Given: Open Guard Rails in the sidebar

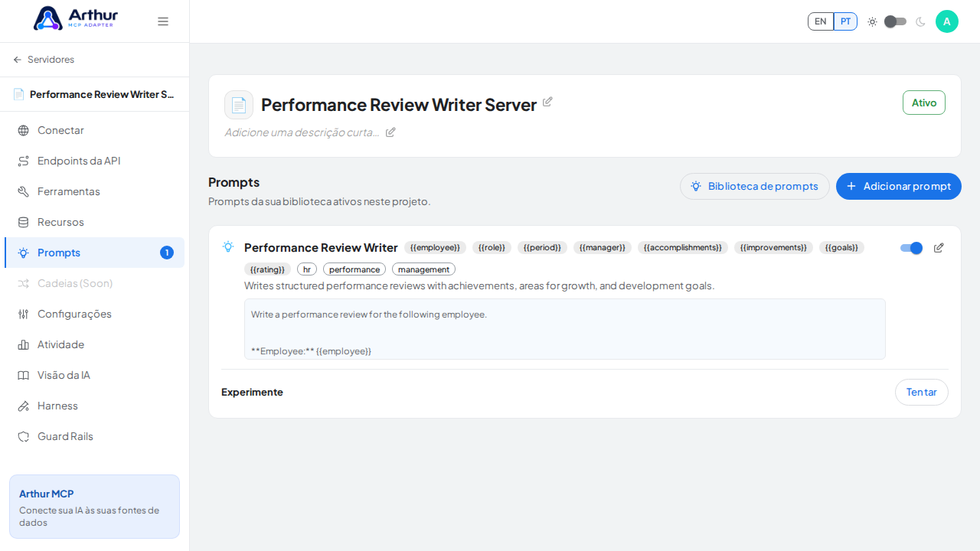Looking at the screenshot, I should 94,436.
